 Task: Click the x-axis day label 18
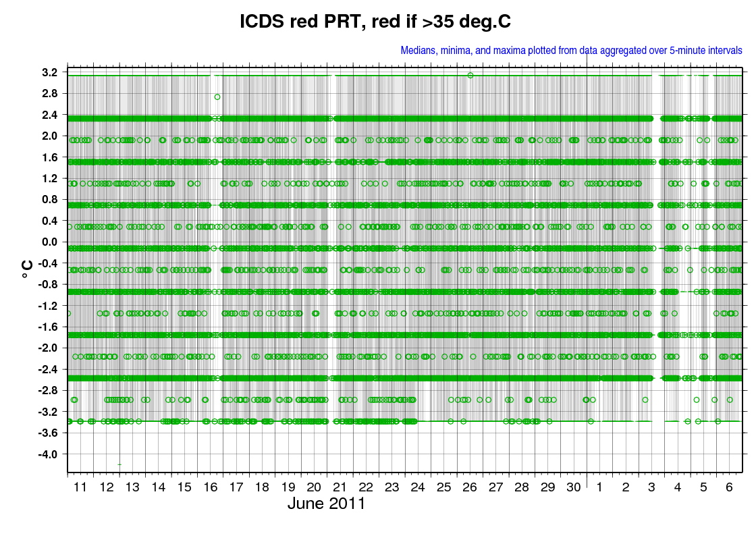(262, 487)
